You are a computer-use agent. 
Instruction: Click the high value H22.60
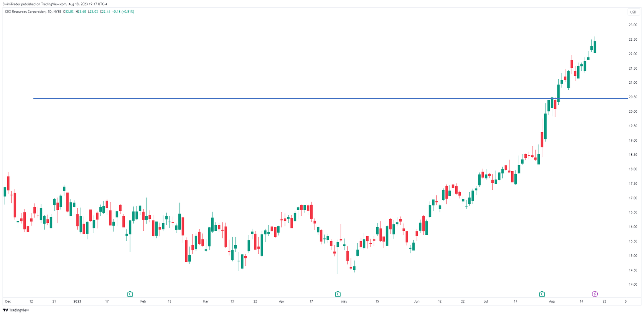click(x=81, y=12)
